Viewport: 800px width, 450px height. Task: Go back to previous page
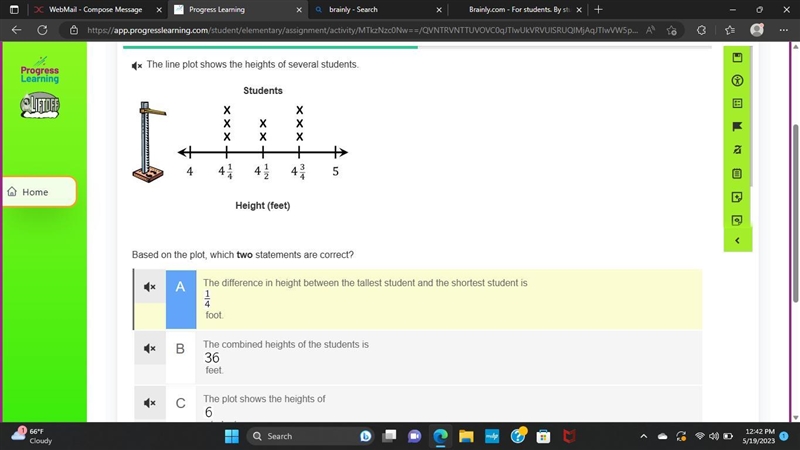(16, 30)
